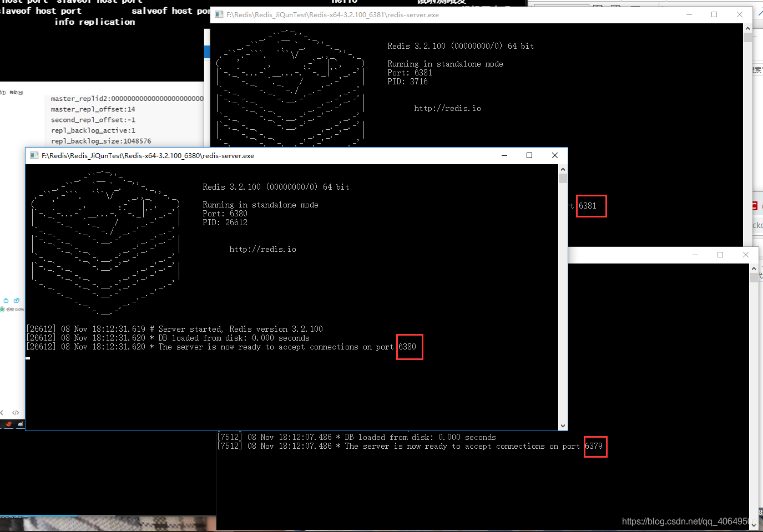Click the 'repl_backlog_active:1' line

tap(93, 130)
